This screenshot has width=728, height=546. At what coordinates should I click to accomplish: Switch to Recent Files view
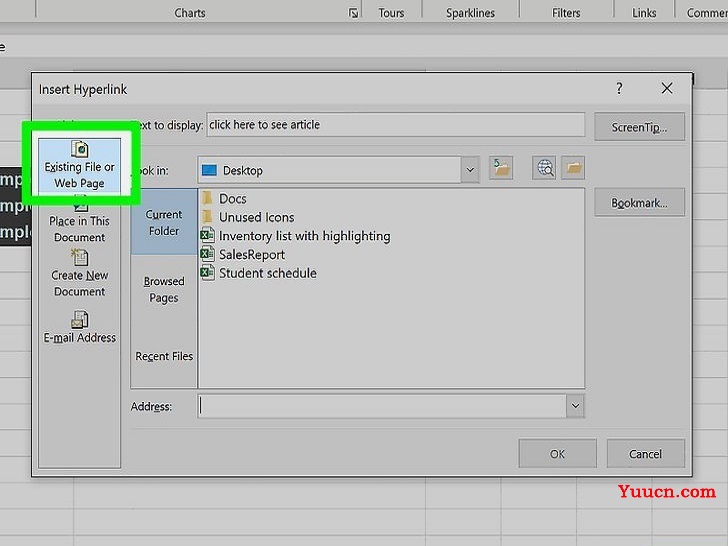[164, 356]
